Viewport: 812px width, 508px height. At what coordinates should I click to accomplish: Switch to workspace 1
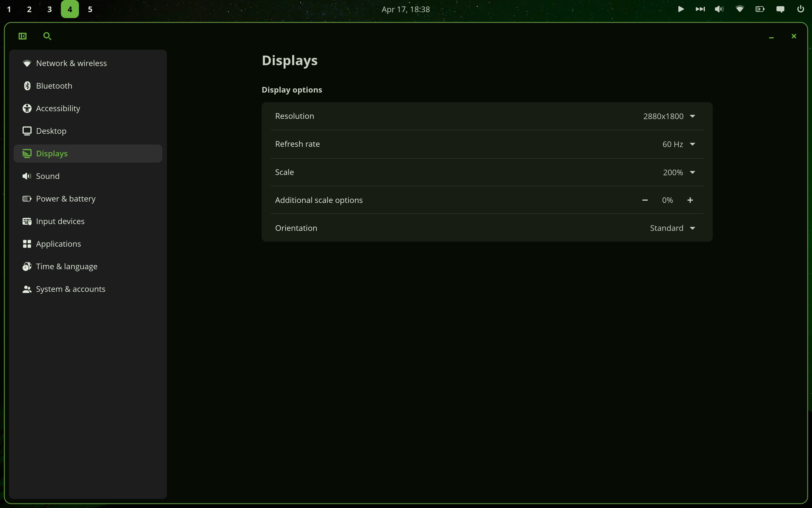9,9
